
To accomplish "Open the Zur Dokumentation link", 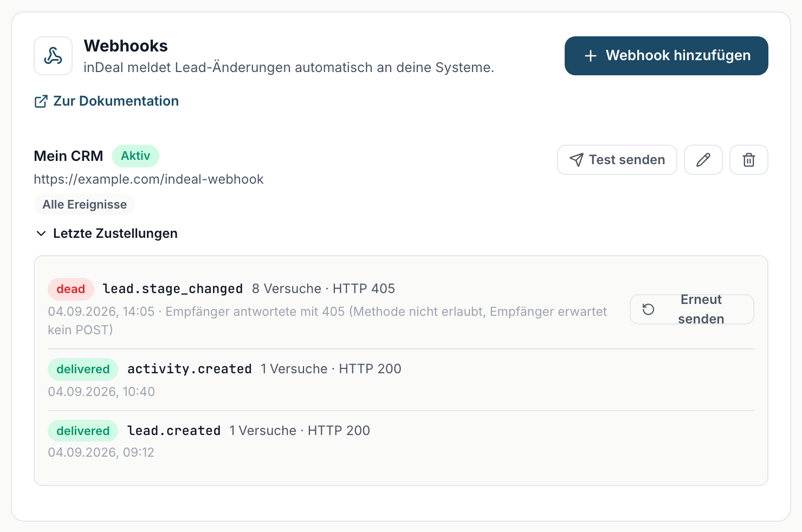I will coord(106,101).
